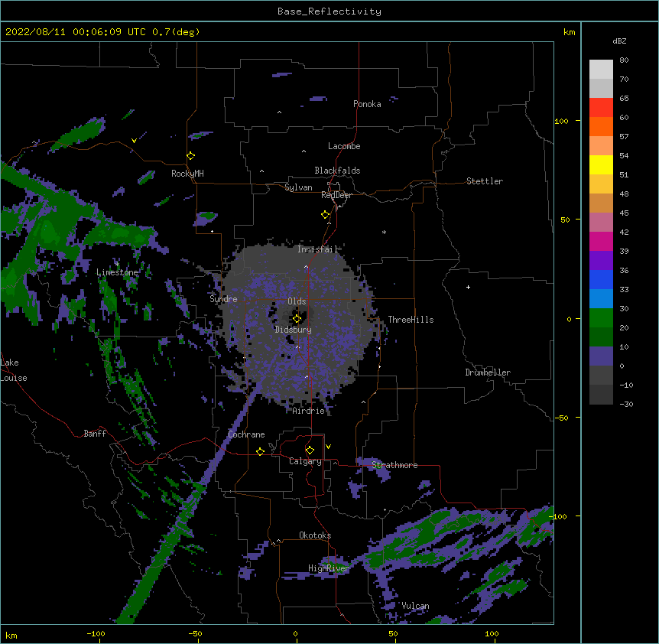Select the light orange 54-57 dBZ swatch
This screenshot has height=644, width=659.
point(601,145)
